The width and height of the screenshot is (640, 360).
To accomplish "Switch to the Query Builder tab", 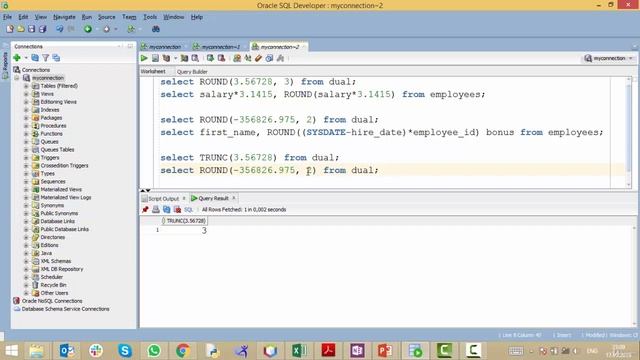I will [192, 71].
